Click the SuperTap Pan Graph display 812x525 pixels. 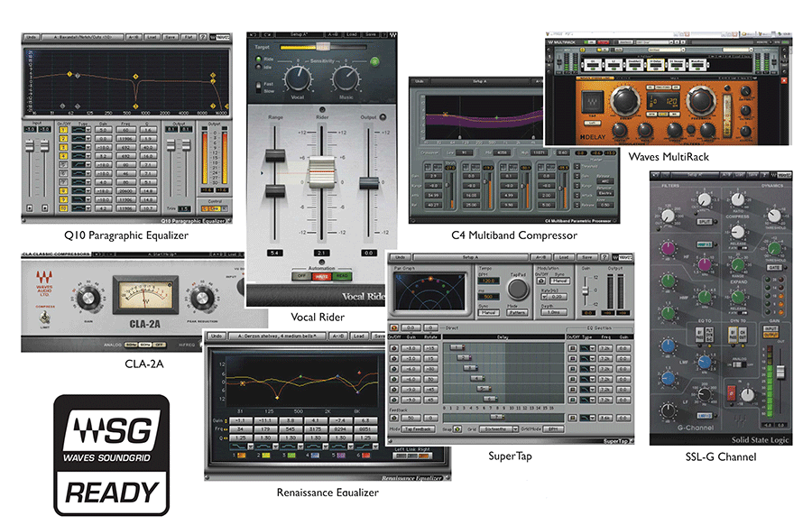point(429,292)
